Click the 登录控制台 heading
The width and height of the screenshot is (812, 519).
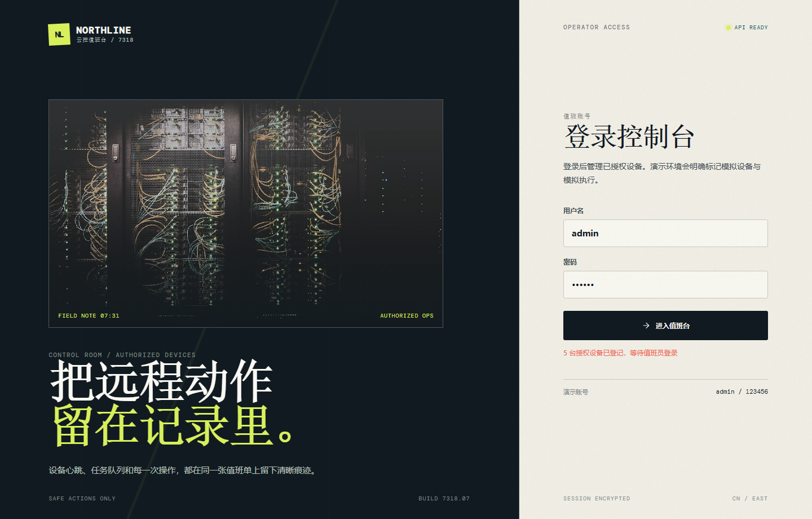click(x=629, y=137)
